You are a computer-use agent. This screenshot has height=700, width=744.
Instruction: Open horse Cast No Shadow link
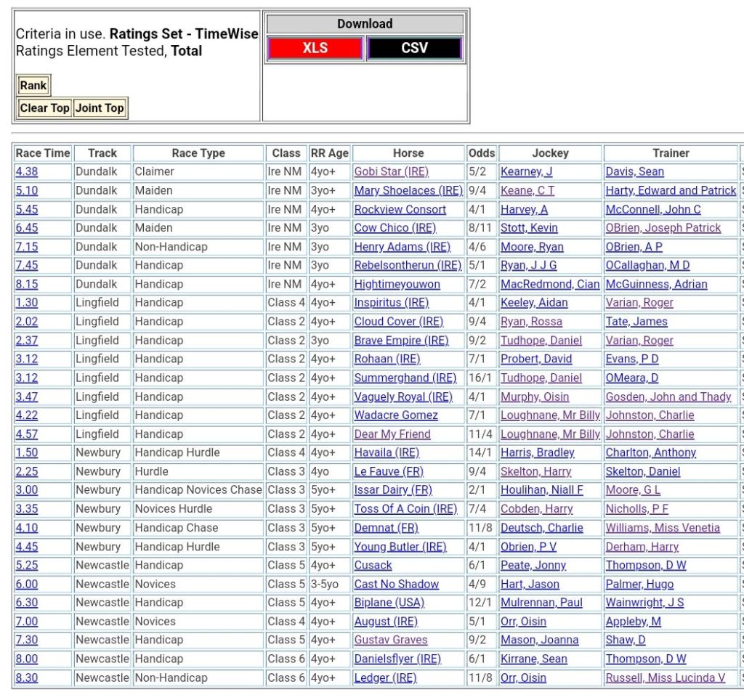coord(396,584)
